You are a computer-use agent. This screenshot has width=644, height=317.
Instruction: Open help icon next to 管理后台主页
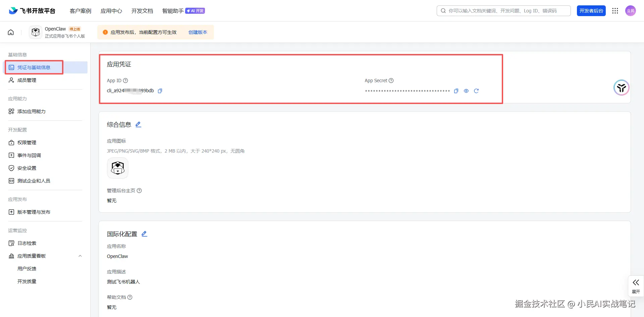pos(139,191)
